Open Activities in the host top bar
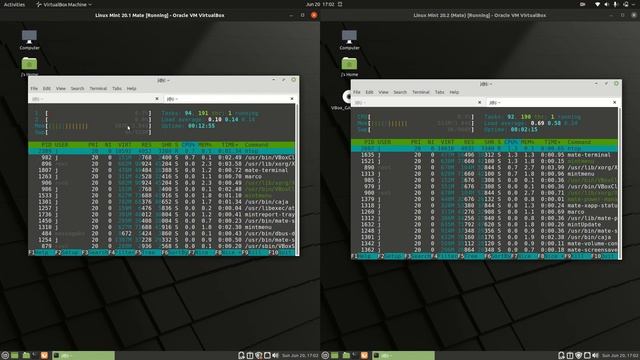Screen dimensions: 640x360 click(x=14, y=4)
